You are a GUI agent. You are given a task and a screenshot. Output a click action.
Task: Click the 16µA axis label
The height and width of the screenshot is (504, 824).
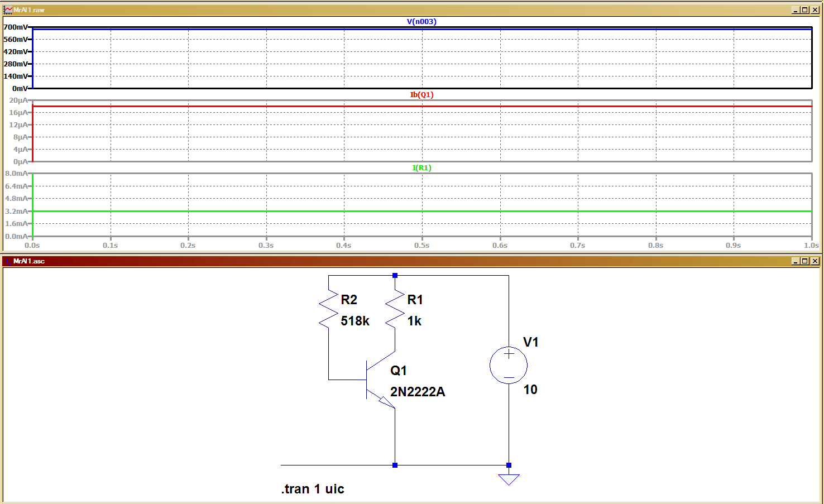click(18, 112)
